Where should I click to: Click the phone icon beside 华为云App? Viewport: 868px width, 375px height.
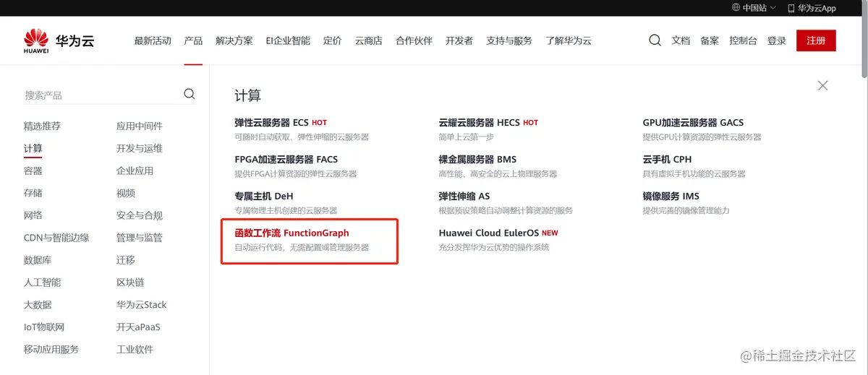point(791,8)
